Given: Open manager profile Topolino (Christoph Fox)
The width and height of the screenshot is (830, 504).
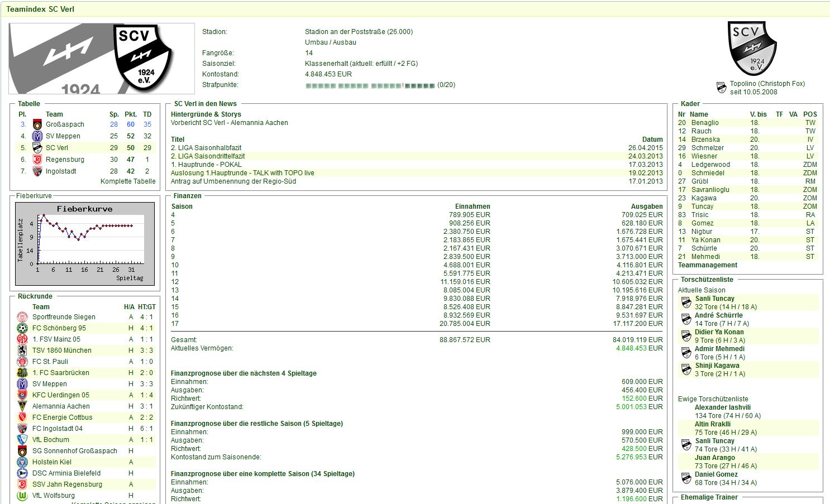Looking at the screenshot, I should point(767,84).
